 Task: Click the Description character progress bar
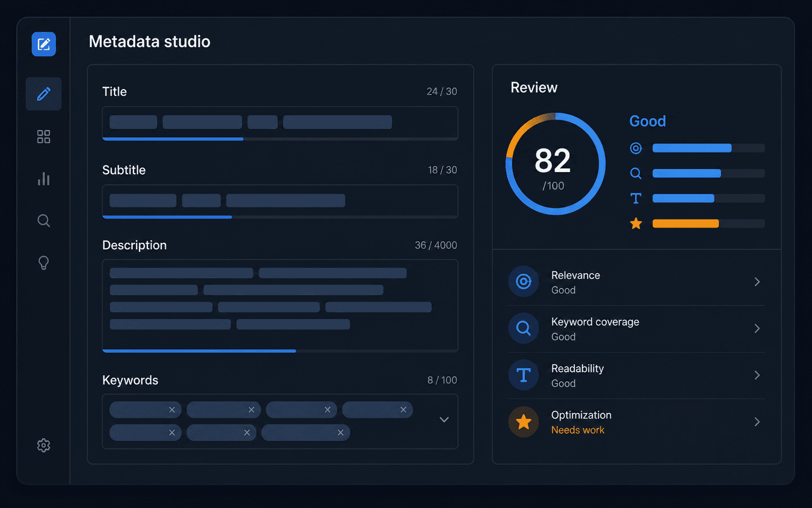(x=280, y=351)
